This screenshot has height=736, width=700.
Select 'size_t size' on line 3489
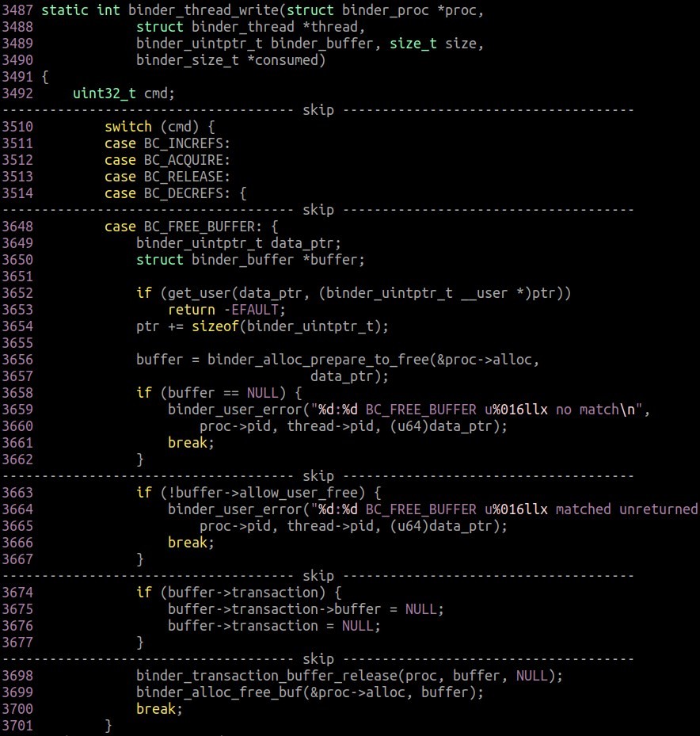(432, 44)
